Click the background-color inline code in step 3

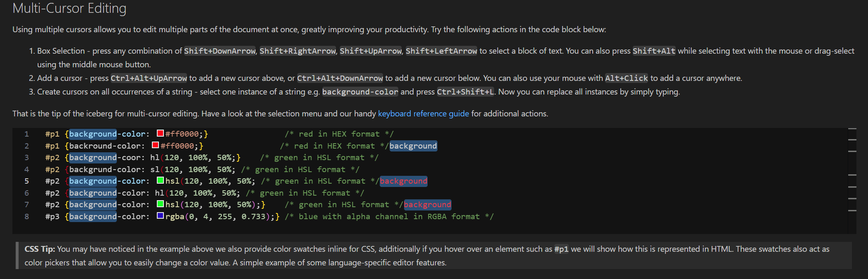click(360, 92)
